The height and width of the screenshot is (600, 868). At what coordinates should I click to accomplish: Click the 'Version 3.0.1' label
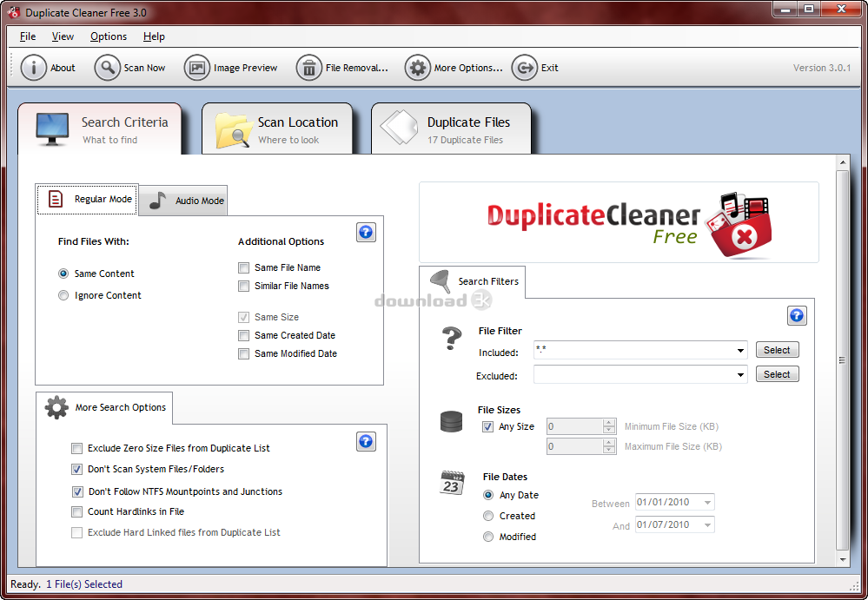coord(821,68)
